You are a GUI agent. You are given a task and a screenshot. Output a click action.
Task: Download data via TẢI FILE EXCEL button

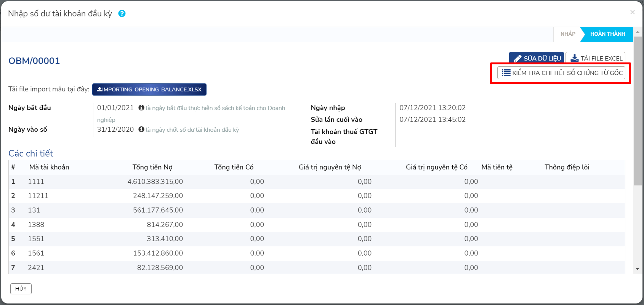596,58
